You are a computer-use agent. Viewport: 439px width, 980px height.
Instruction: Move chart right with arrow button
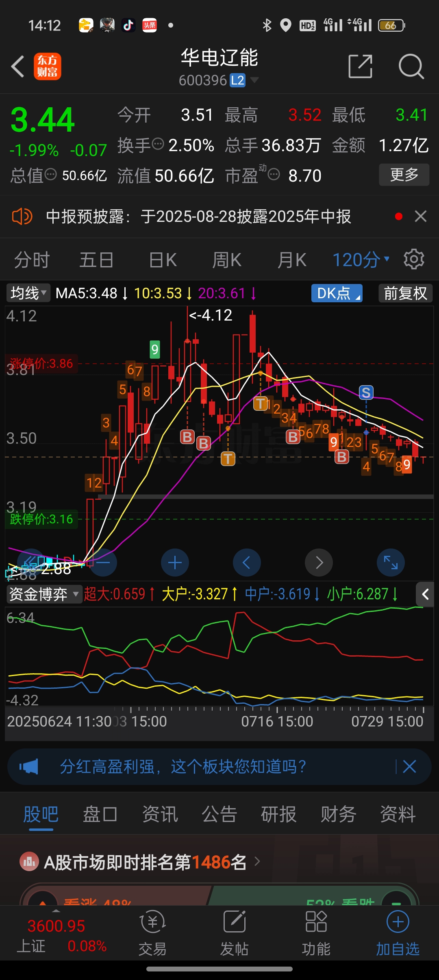tap(319, 563)
